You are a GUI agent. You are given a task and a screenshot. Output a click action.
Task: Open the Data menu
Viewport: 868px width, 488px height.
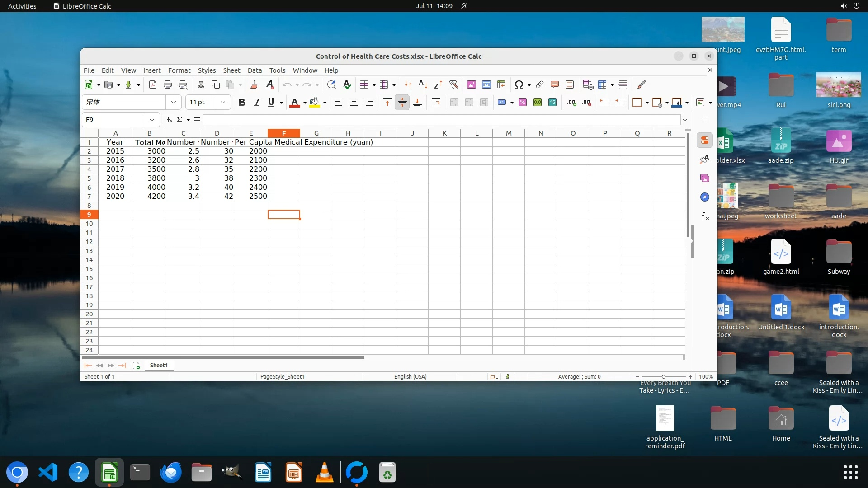[x=255, y=70]
